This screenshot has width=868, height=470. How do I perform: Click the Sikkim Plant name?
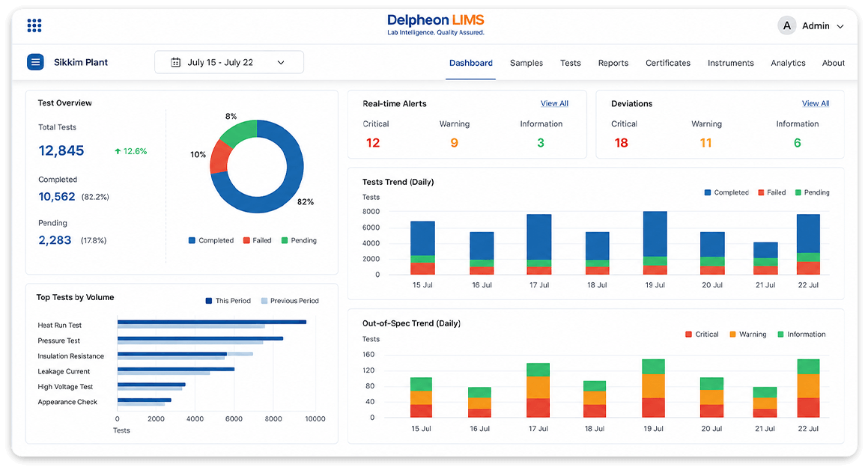pos(81,62)
